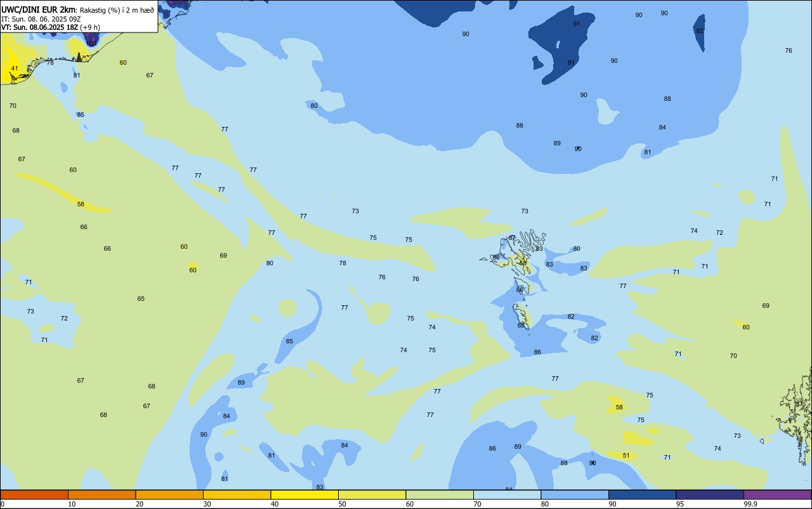Click the 'VT: Sun. 08.06.2025 18Z' valid time
The height and width of the screenshot is (509, 812).
point(39,27)
